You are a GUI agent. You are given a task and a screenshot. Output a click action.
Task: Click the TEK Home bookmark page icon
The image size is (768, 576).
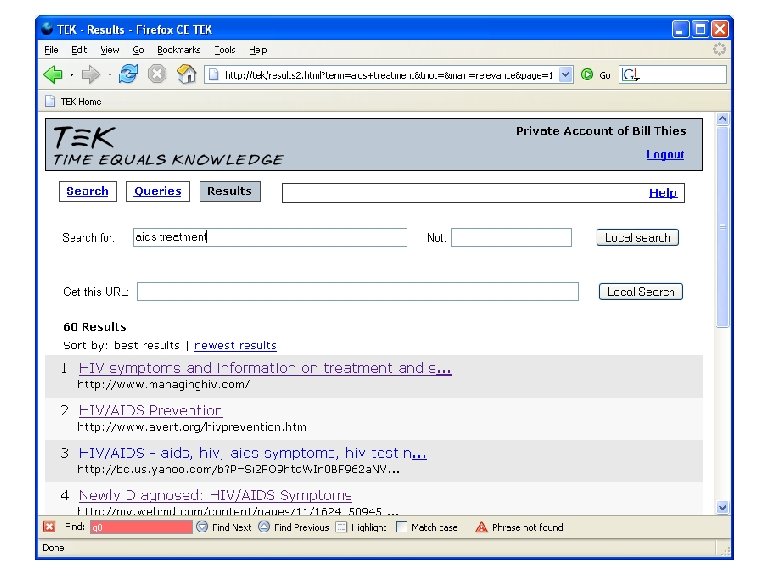pos(50,101)
